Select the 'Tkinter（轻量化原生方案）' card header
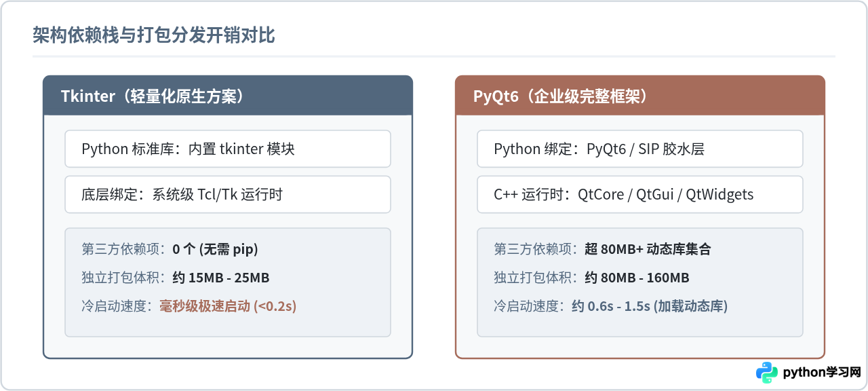Screen dimensions: 868x391 (x=228, y=96)
